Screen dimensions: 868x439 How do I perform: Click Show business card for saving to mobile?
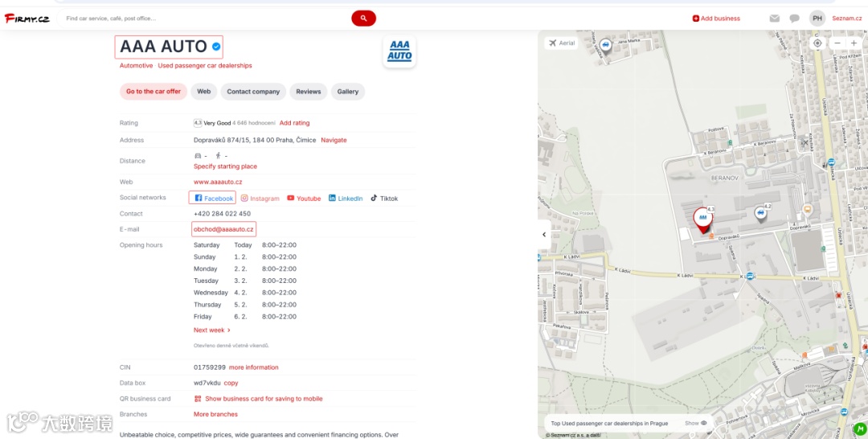264,399
